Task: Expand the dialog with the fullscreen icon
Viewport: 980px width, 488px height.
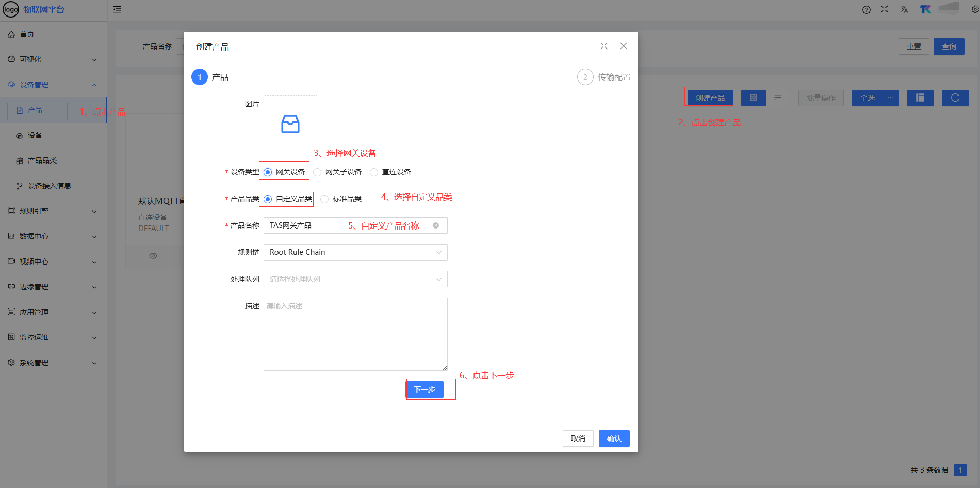Action: (x=604, y=46)
